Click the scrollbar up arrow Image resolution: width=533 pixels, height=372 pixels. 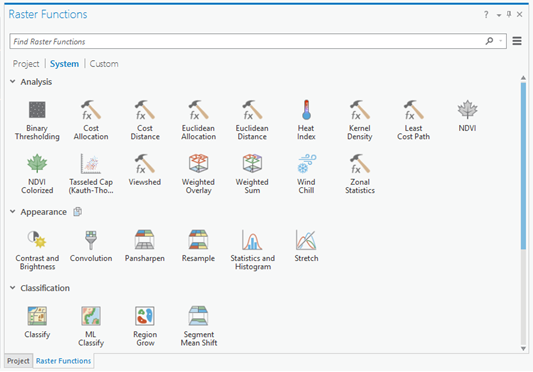[523, 78]
